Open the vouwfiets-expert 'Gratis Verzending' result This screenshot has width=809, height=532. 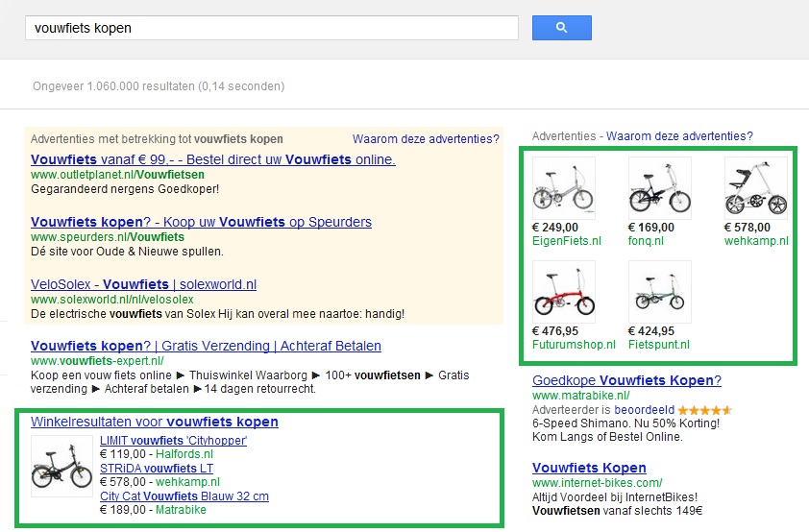(206, 346)
